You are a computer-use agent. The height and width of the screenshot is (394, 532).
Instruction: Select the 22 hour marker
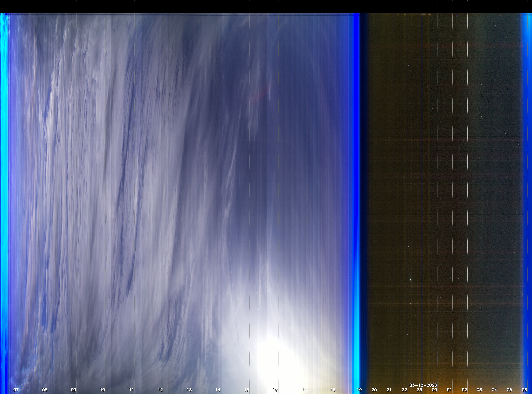pos(404,390)
